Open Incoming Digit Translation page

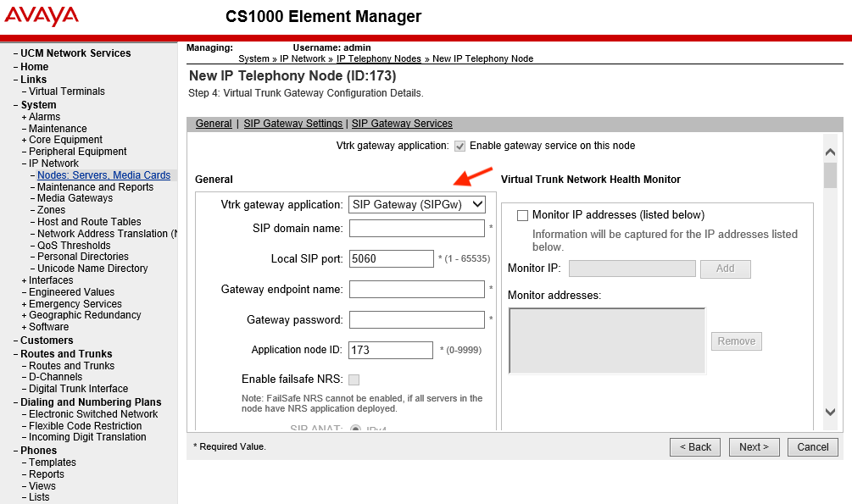point(87,437)
